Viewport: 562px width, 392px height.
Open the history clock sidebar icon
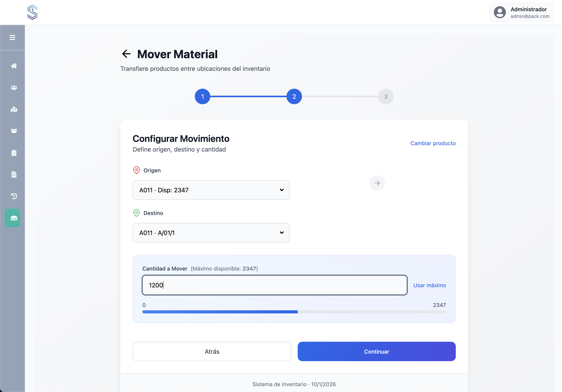coord(14,196)
